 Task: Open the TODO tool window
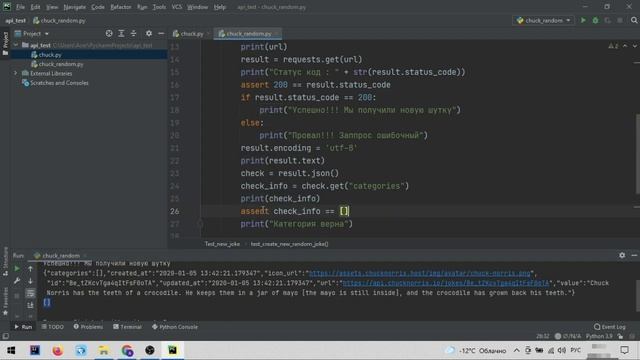[x=53, y=327]
